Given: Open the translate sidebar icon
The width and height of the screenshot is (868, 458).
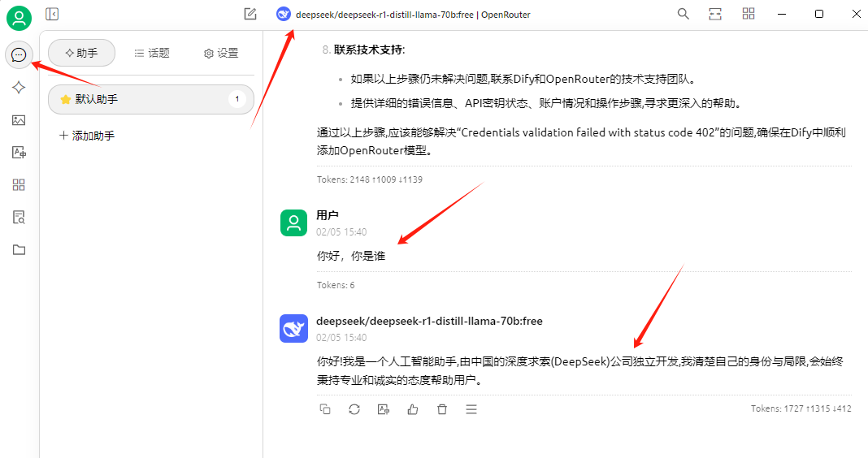Looking at the screenshot, I should tap(19, 152).
